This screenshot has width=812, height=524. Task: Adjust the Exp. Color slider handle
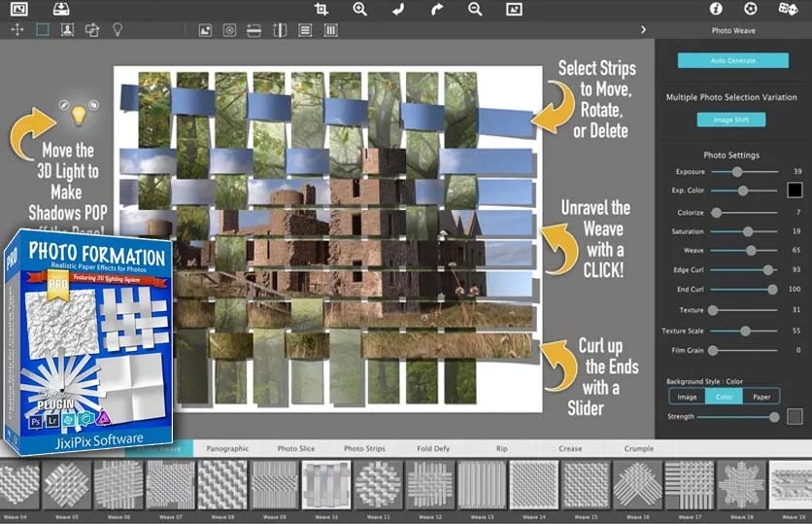[743, 191]
